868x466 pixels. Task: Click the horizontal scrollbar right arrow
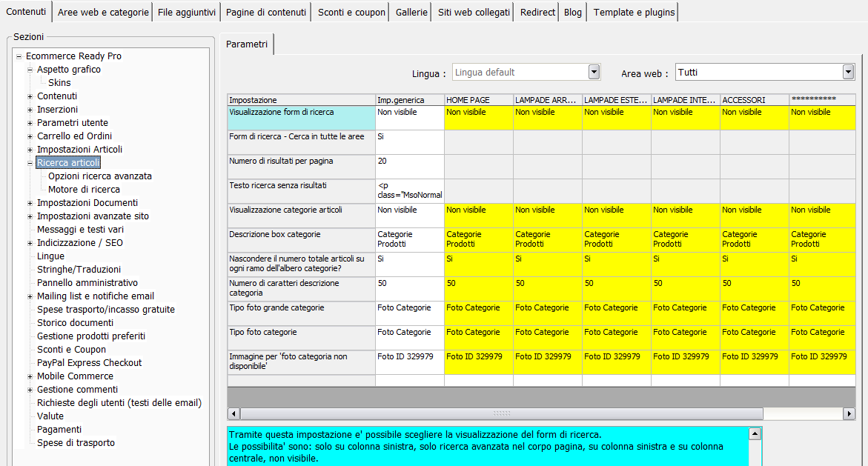[x=849, y=413]
